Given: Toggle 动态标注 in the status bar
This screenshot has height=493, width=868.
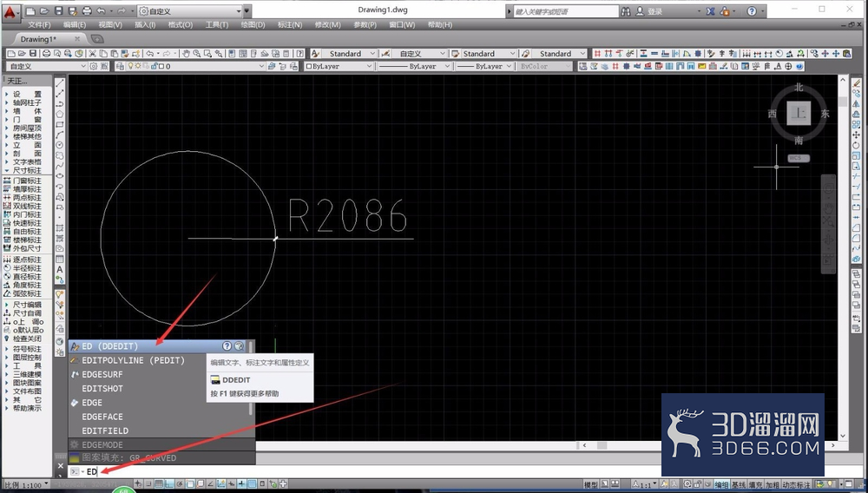Looking at the screenshot, I should (x=796, y=484).
